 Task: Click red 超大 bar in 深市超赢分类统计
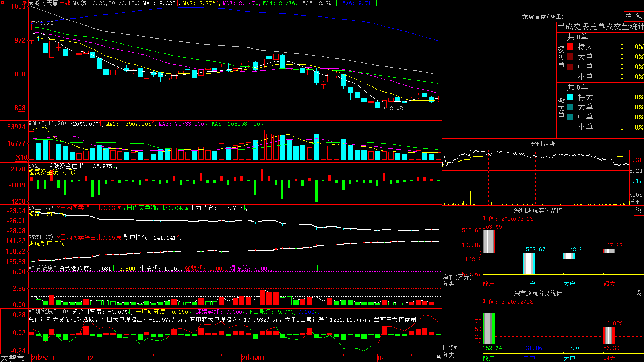click(609, 335)
